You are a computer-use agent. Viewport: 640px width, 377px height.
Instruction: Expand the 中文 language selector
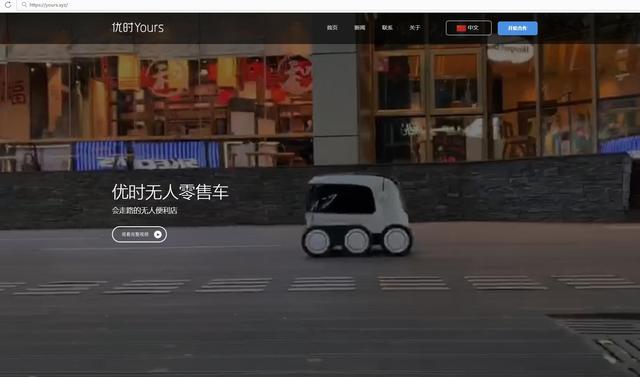(x=469, y=28)
